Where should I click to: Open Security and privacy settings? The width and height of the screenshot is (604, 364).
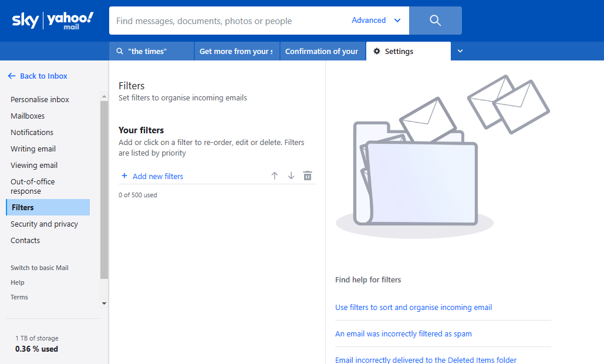click(44, 224)
